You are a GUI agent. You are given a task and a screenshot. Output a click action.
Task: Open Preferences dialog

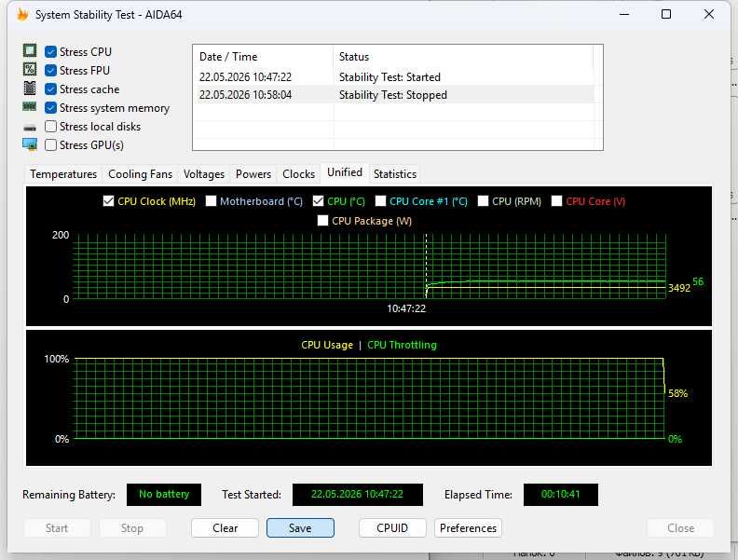point(468,528)
